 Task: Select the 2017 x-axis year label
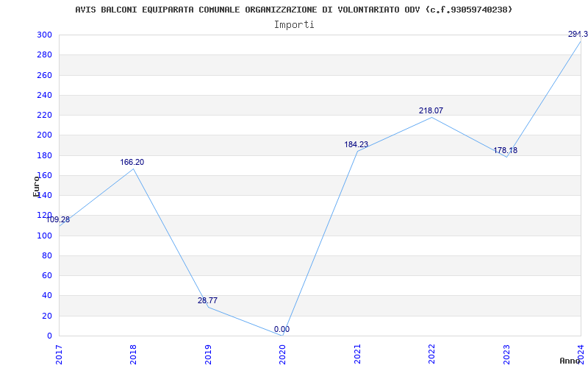59,354
